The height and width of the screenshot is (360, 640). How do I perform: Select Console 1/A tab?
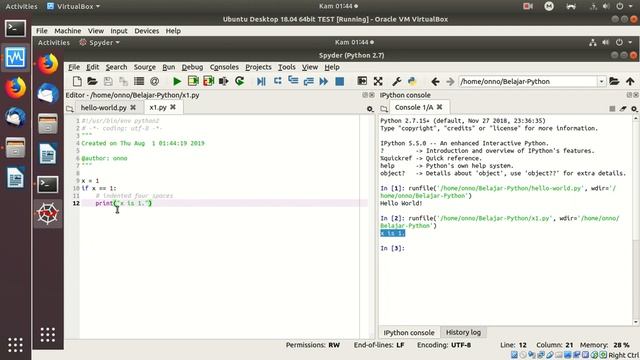click(x=414, y=107)
